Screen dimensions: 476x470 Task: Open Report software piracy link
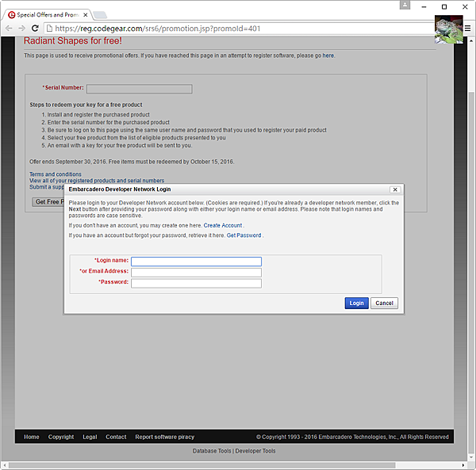(165, 437)
